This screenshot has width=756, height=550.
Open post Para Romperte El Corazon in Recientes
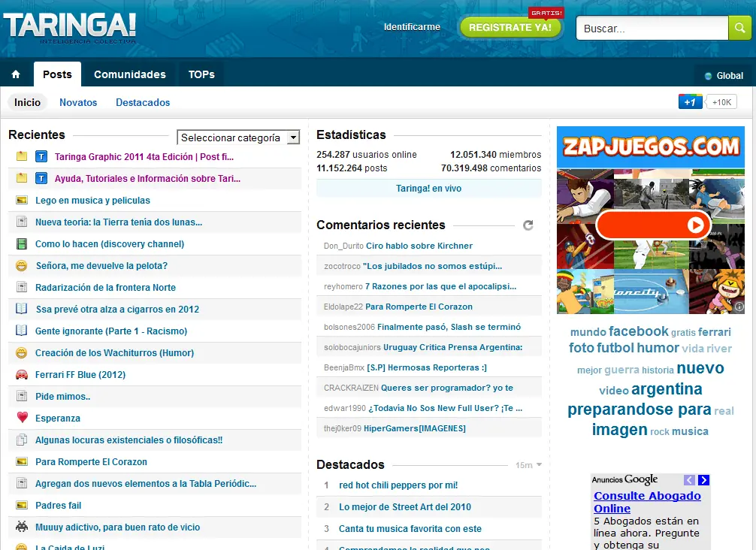click(x=91, y=462)
